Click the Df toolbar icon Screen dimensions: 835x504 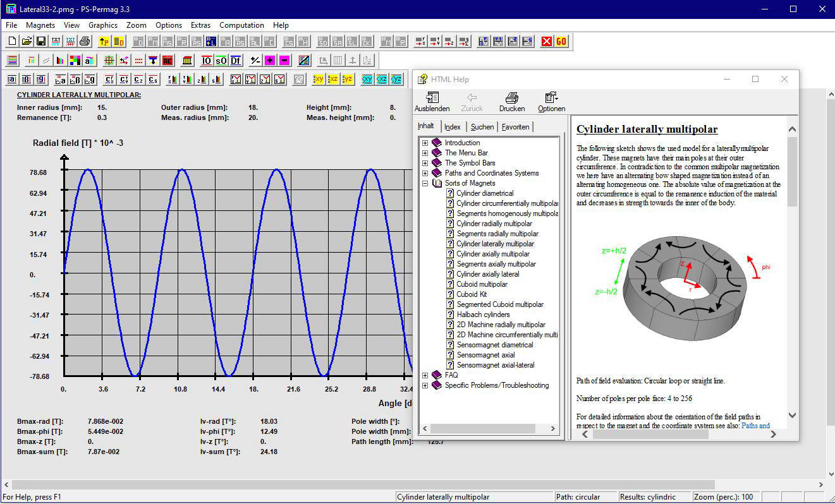tap(235, 61)
